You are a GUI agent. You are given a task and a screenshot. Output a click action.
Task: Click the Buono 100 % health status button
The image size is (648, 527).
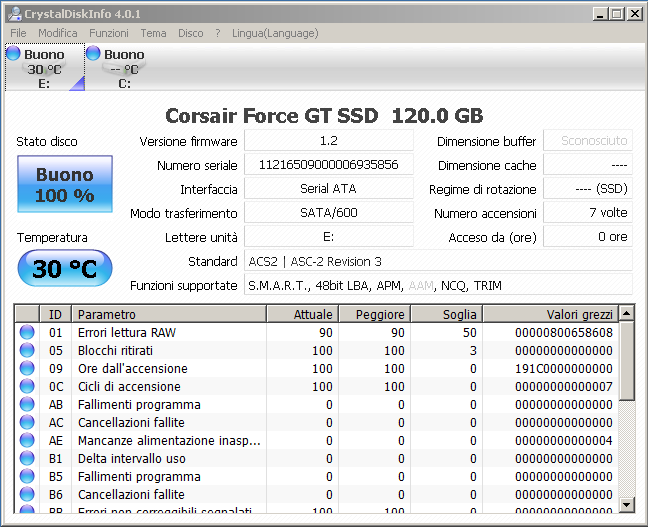click(65, 184)
